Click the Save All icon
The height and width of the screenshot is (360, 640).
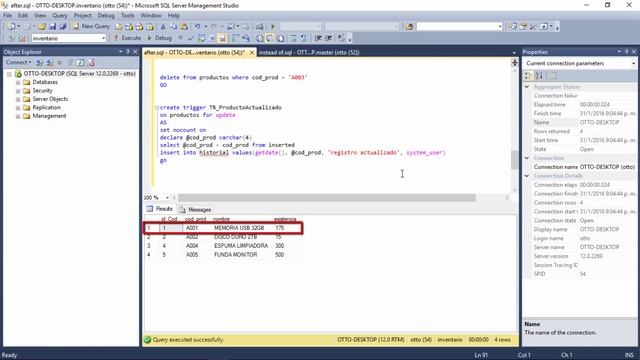click(x=63, y=27)
